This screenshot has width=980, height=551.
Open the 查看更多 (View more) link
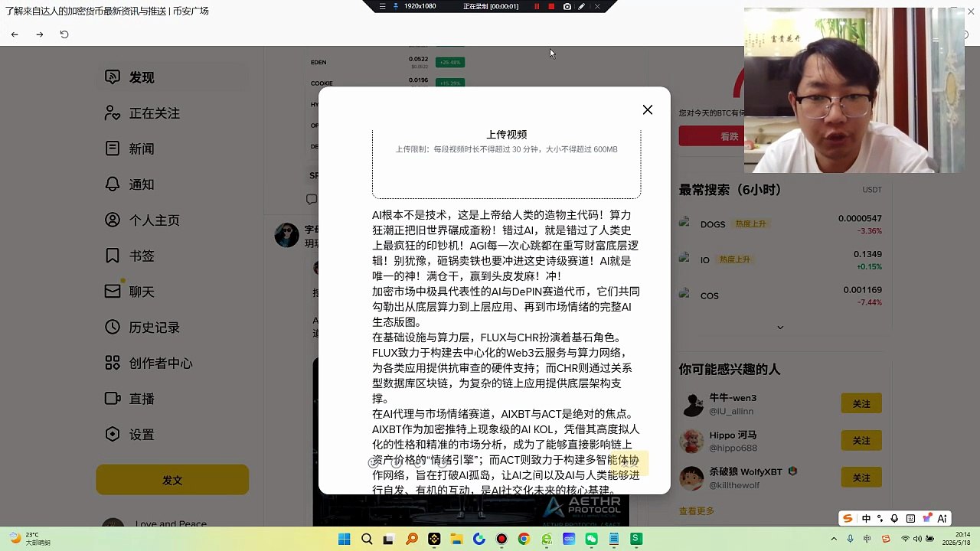(696, 511)
